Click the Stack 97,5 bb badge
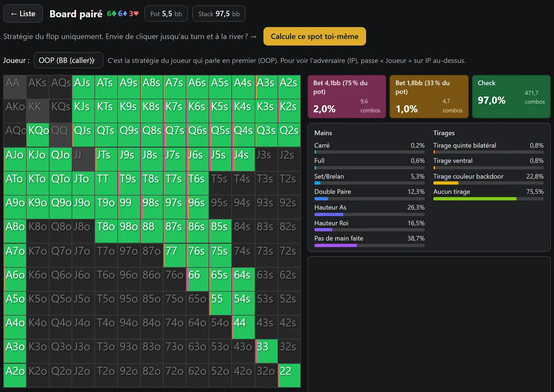Viewport: 554px width, 392px height. pyautogui.click(x=219, y=14)
